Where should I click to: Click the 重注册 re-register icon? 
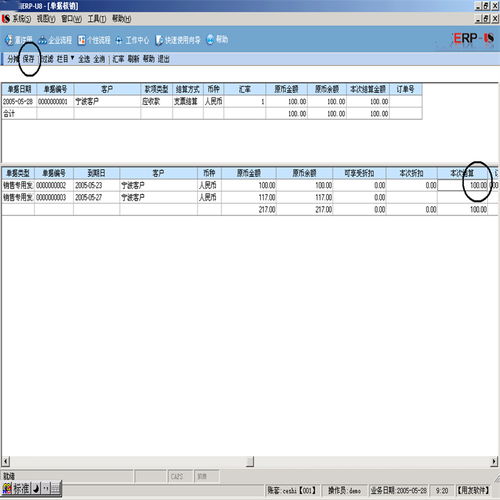9,40
